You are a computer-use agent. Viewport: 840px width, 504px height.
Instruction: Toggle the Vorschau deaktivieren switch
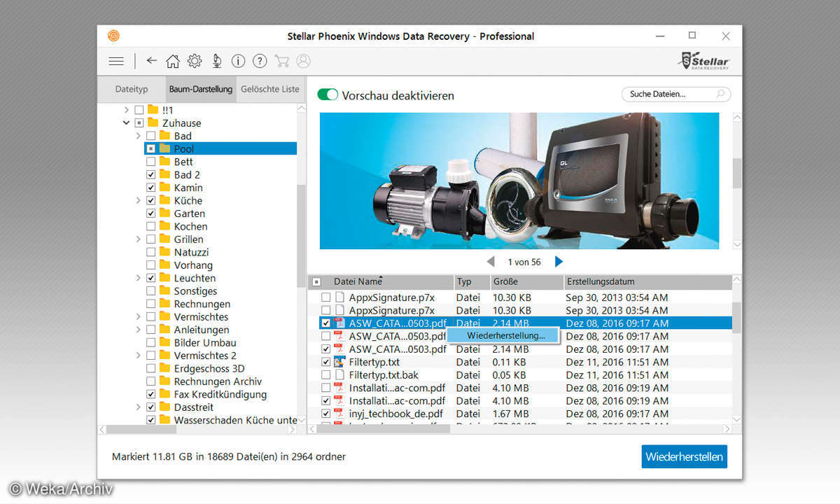[x=328, y=94]
